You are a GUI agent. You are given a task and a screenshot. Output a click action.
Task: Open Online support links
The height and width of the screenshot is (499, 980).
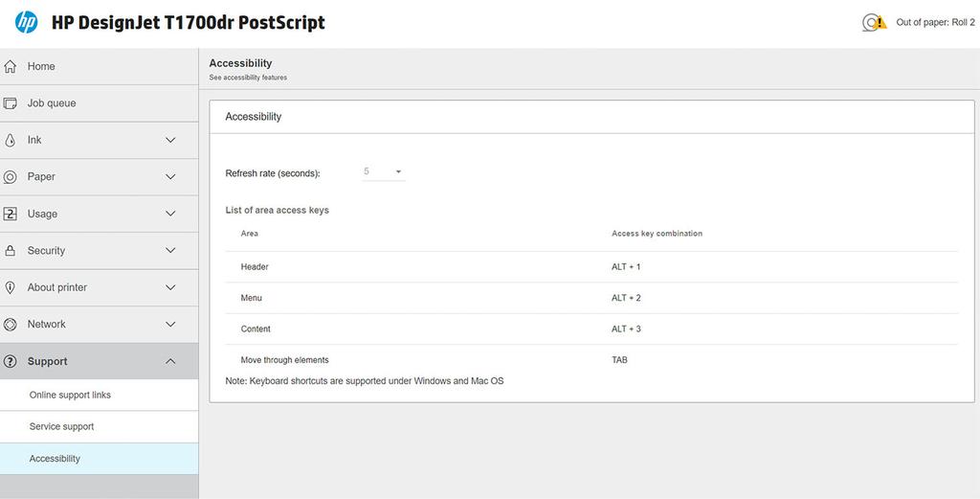pos(99,396)
